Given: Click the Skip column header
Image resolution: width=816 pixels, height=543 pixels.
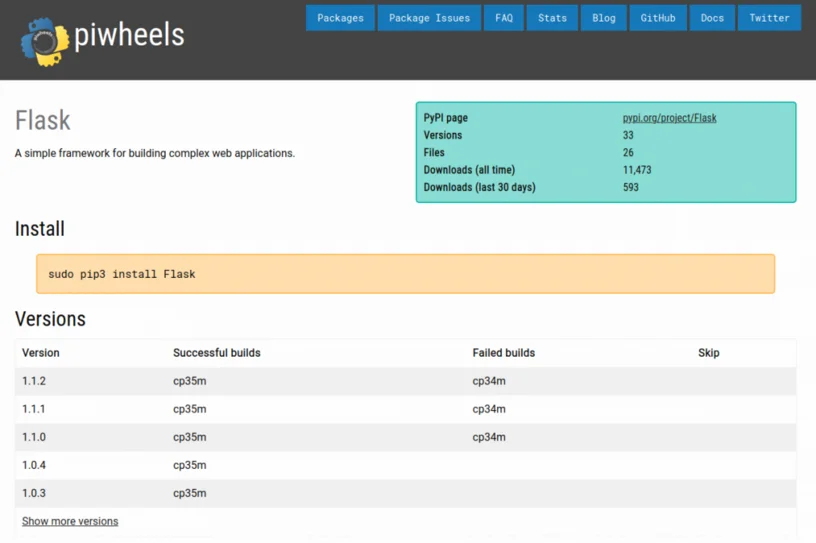Looking at the screenshot, I should point(708,353).
